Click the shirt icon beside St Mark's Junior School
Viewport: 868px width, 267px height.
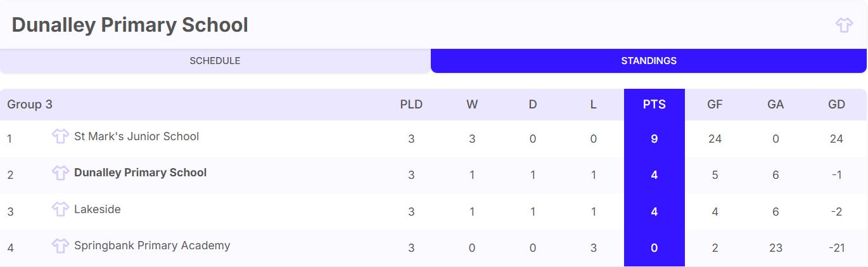click(60, 136)
